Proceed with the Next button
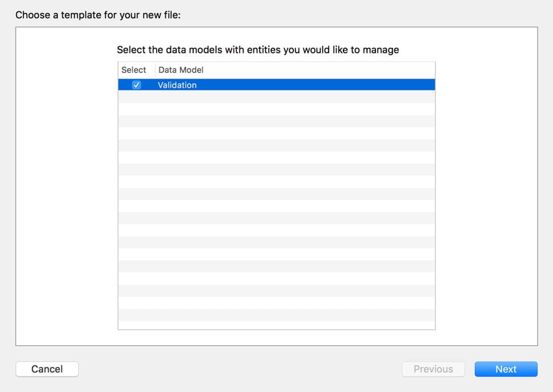Image resolution: width=553 pixels, height=392 pixels. pyautogui.click(x=506, y=369)
